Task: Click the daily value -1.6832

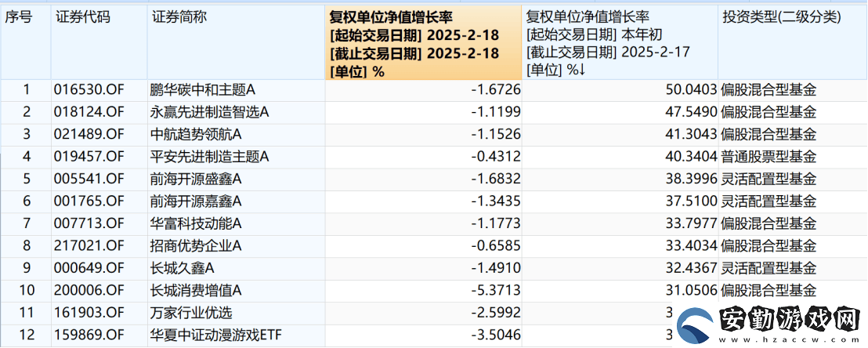Action: pos(496,179)
